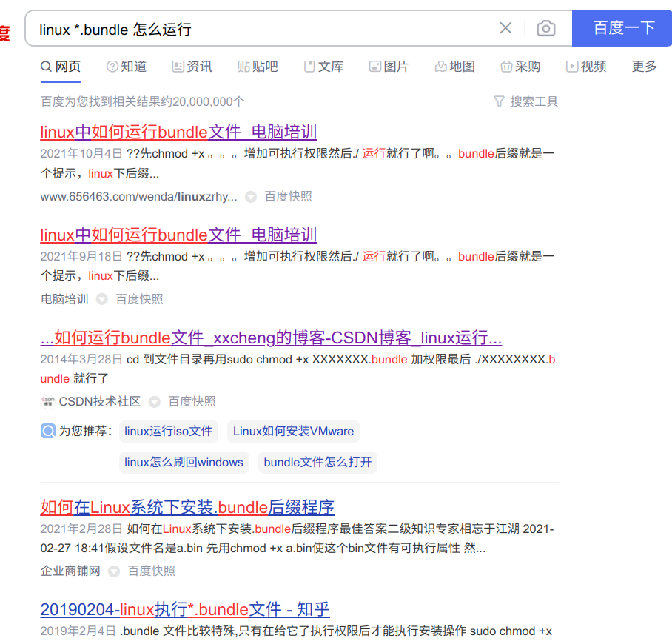Viewport: 672px width, 644px height.
Task: Switch to the 知道 tab
Action: [x=127, y=67]
